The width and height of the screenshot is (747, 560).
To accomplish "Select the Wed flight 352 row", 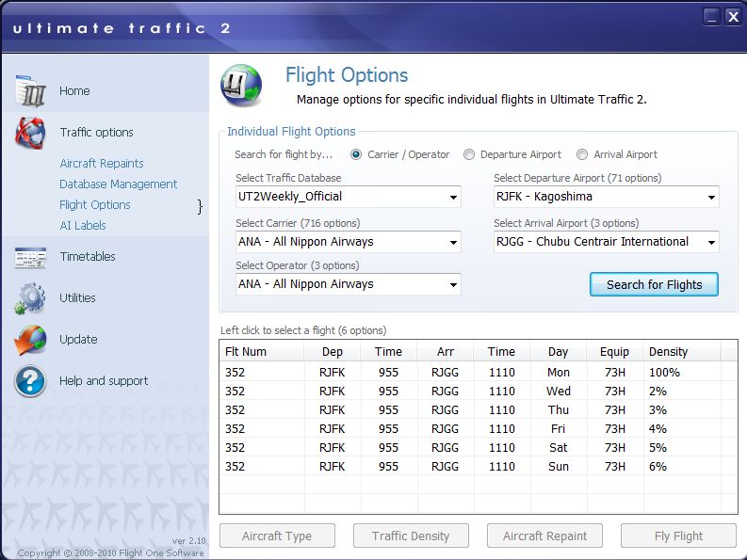I will [x=479, y=392].
